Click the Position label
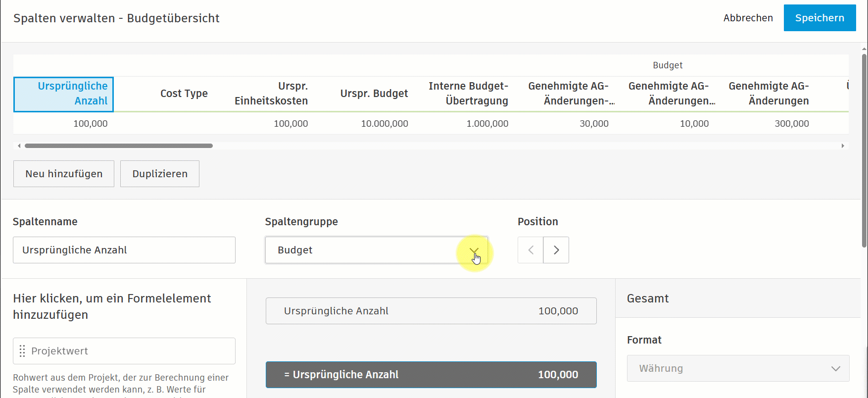 [x=538, y=222]
